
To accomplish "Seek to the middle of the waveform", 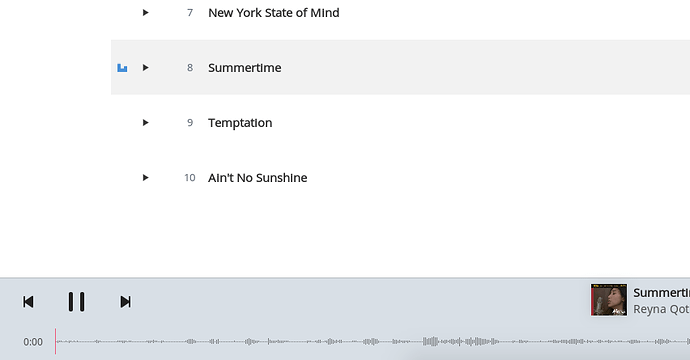I will pyautogui.click(x=373, y=342).
